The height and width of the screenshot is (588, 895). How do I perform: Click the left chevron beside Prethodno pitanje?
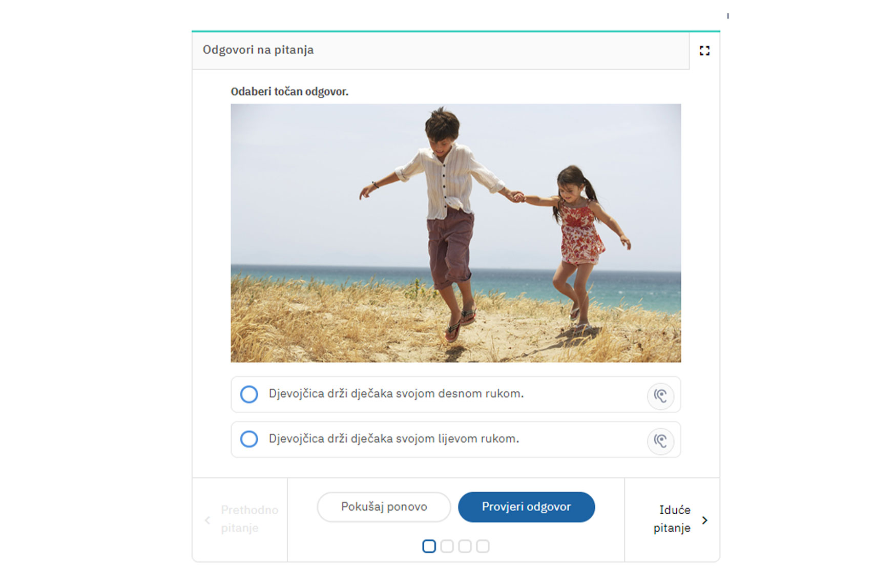(x=207, y=520)
